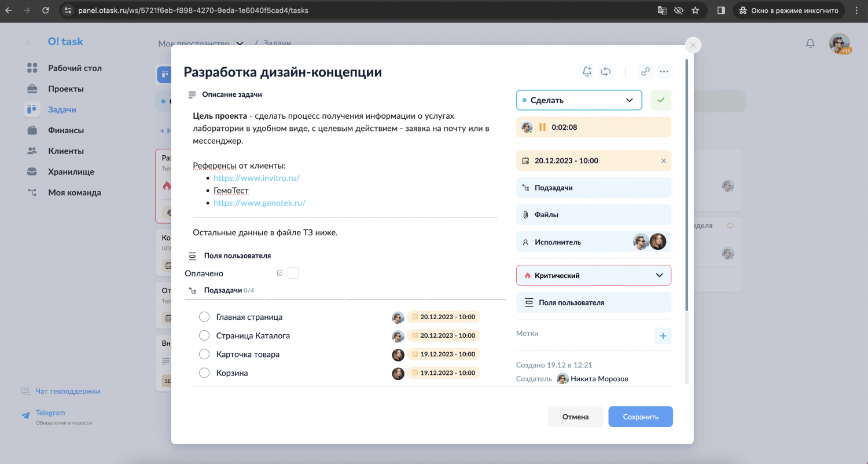868x464 pixels.
Task: Open Клиенты in the sidebar menu
Action: point(65,151)
